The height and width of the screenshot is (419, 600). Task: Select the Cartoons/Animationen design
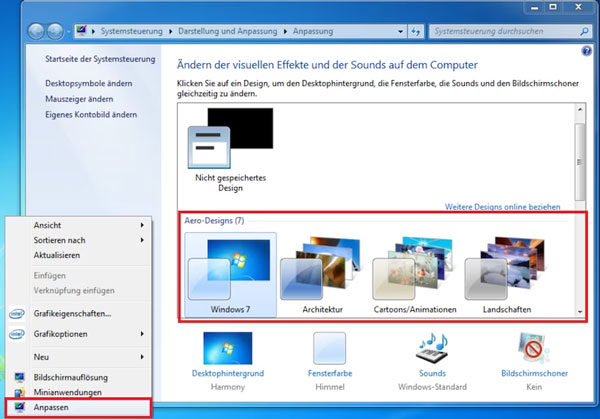pyautogui.click(x=415, y=275)
